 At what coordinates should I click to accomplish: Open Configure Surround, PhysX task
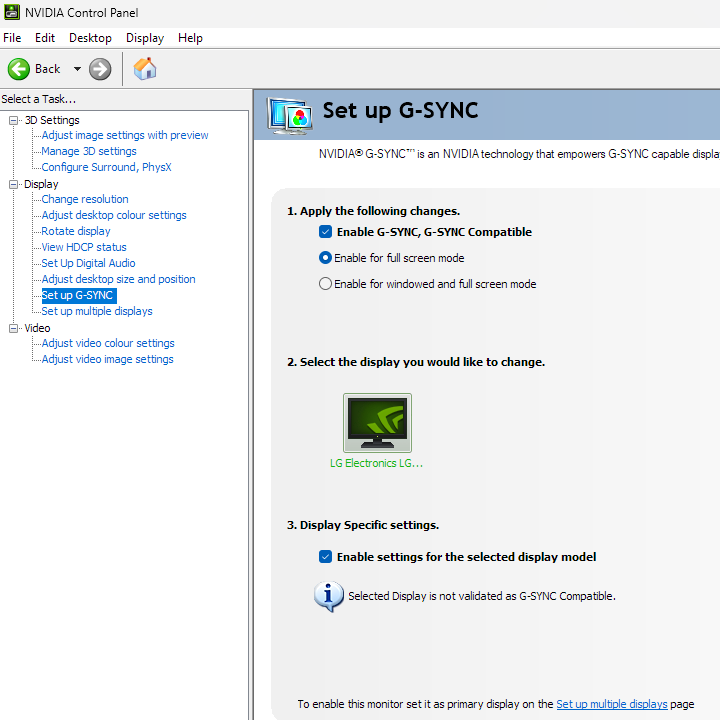[x=107, y=167]
